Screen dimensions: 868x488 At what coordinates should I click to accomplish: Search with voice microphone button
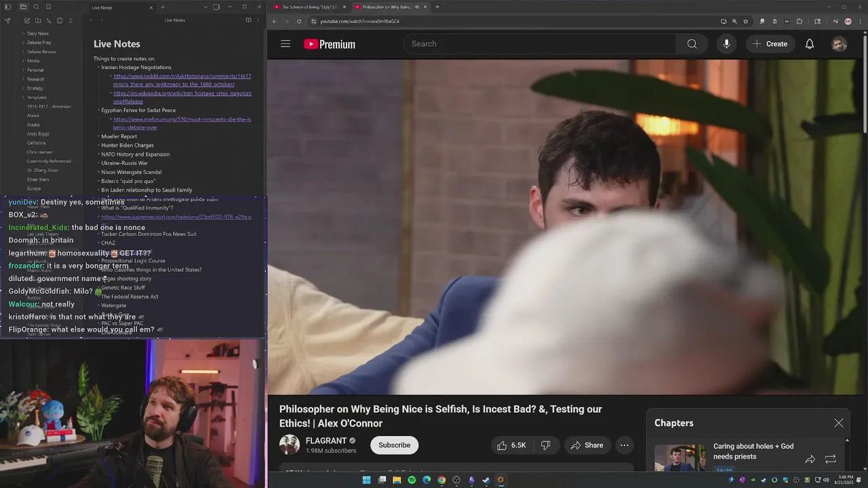coord(726,44)
